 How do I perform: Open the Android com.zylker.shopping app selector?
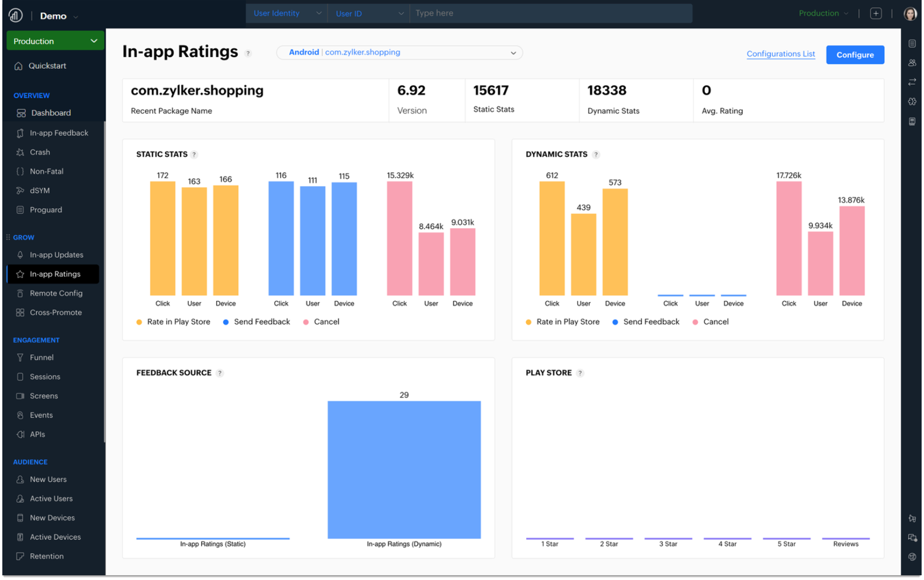400,53
